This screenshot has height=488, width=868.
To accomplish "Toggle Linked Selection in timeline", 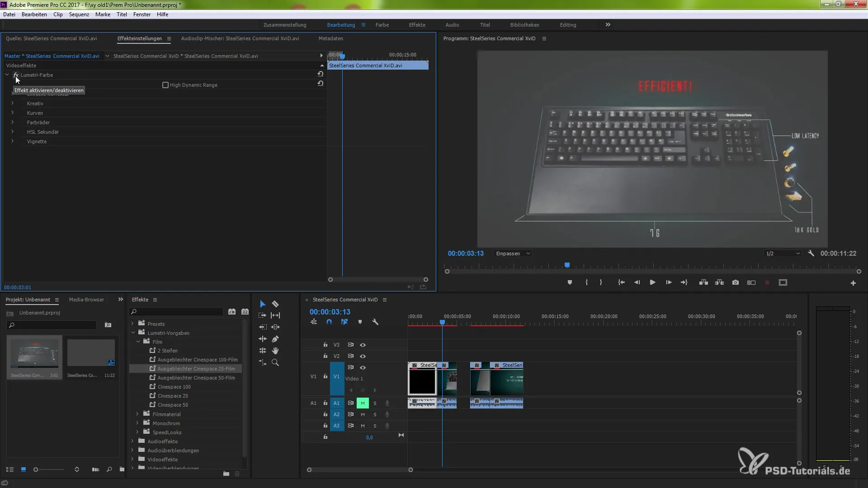I will click(344, 322).
